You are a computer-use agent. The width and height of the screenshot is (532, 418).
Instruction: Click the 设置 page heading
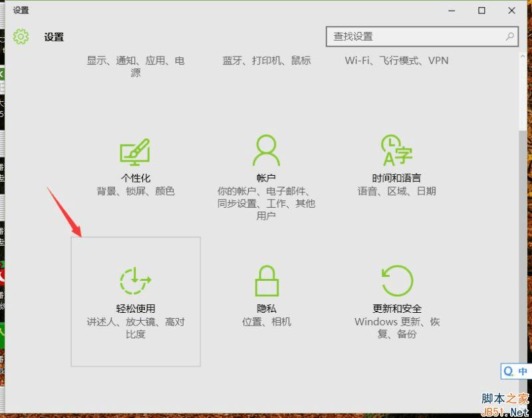coord(54,37)
